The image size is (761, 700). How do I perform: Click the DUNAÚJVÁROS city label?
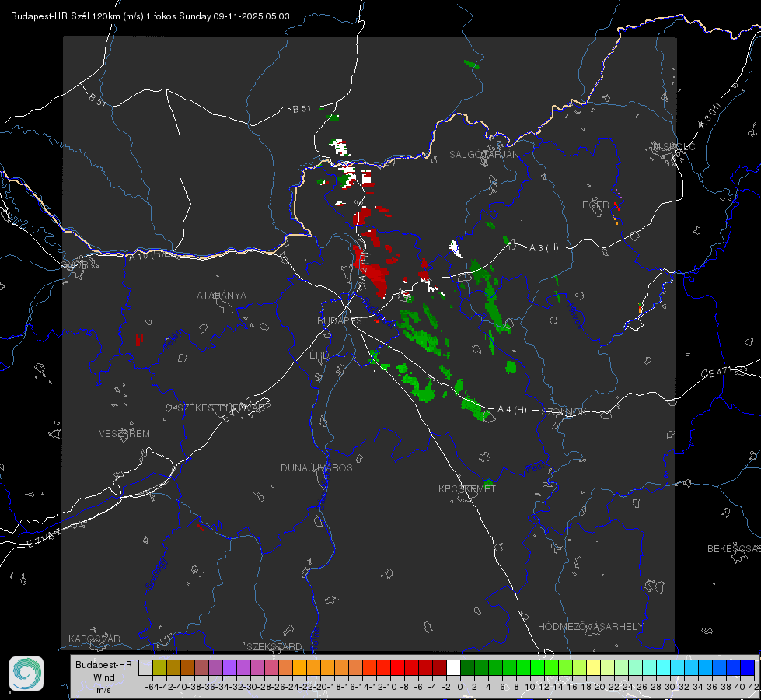tap(316, 467)
